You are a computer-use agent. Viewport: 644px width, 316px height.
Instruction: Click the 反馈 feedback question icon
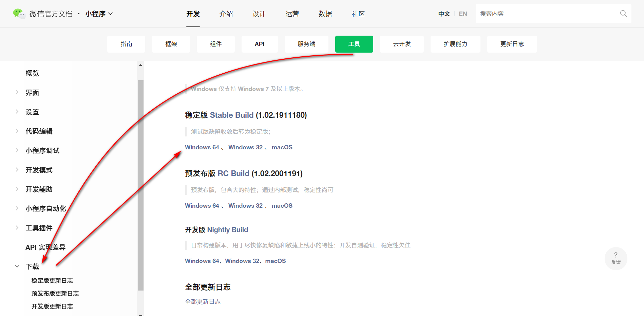click(x=616, y=259)
